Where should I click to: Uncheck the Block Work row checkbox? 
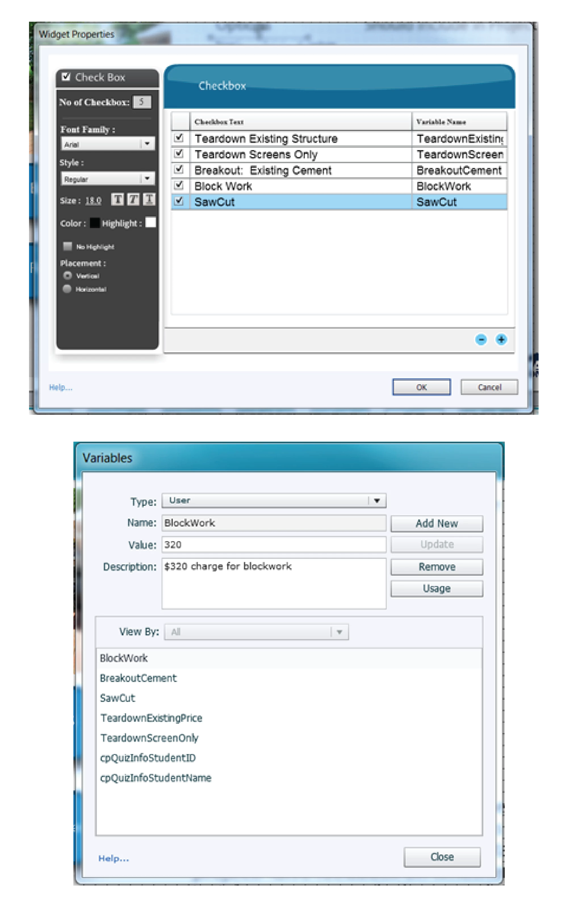179,186
